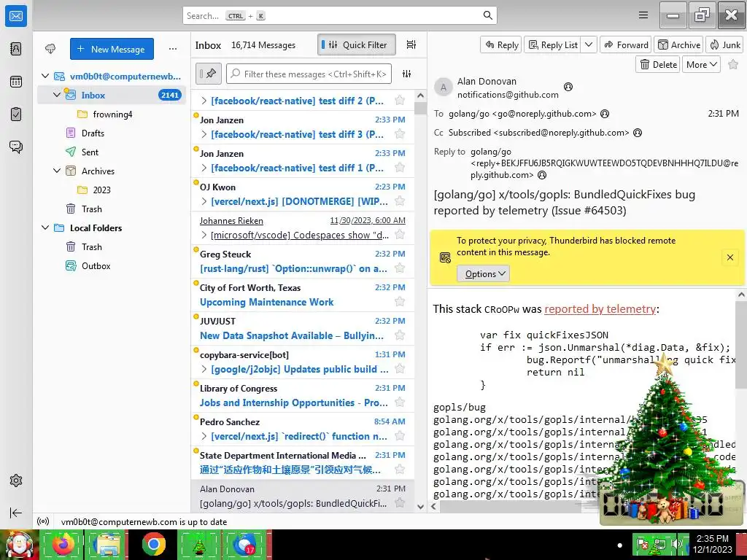Open the Tasks space

tap(16, 114)
